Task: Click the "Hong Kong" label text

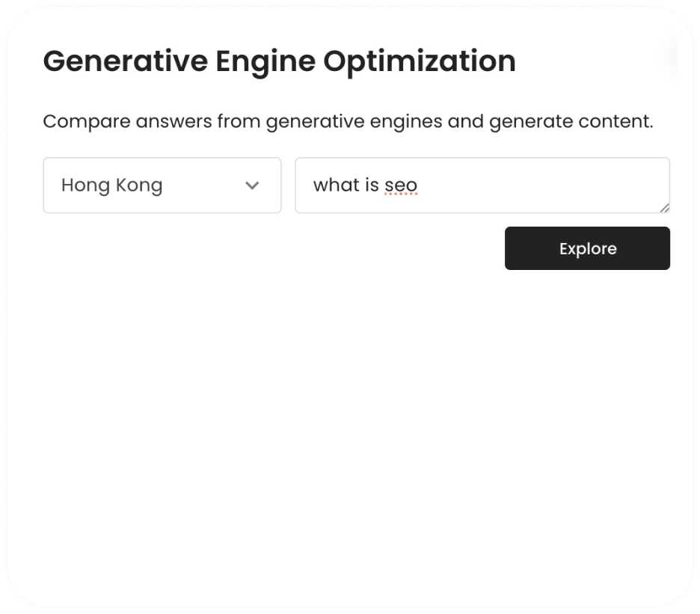Action: pyautogui.click(x=111, y=185)
